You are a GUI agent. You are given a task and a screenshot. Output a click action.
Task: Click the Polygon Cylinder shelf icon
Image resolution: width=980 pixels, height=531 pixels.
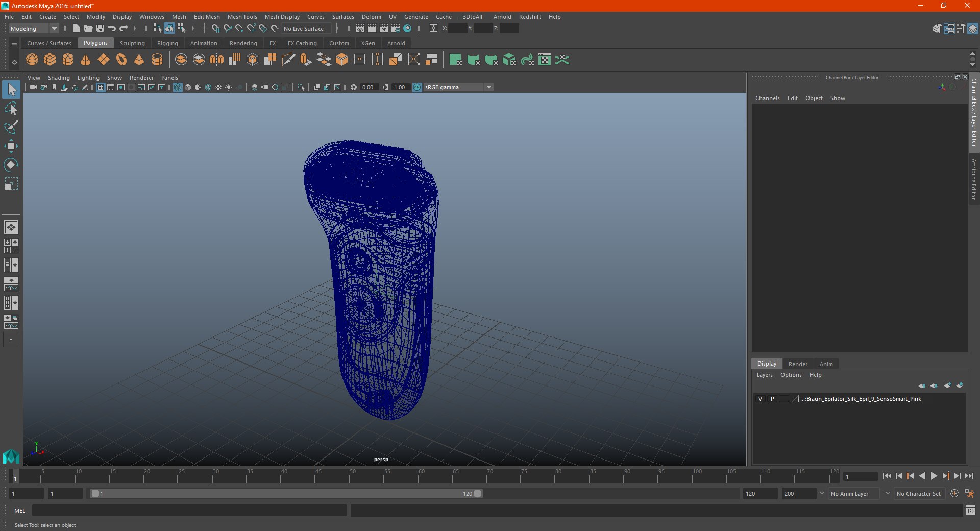point(68,60)
